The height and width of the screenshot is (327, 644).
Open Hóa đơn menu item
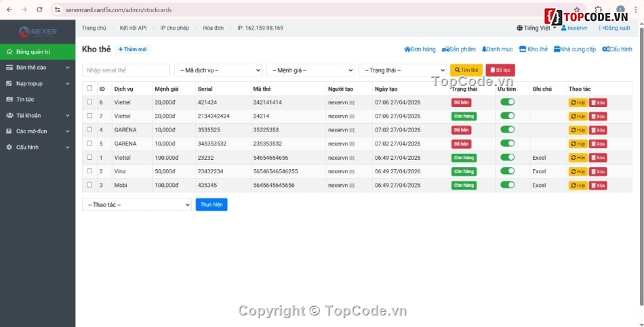pos(213,28)
